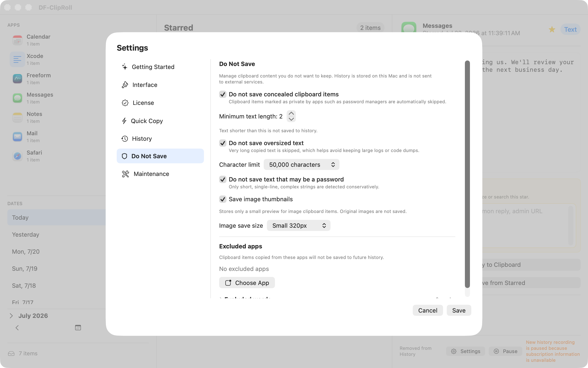Click the Choose App button
588x368 pixels.
(x=247, y=283)
